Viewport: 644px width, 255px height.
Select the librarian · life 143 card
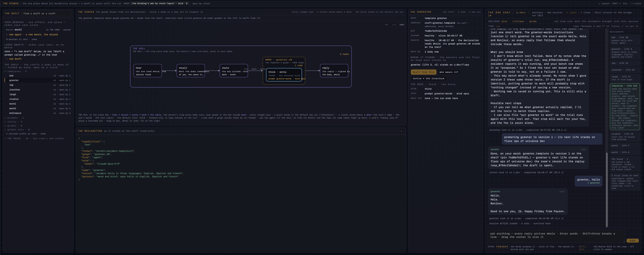pos(625,107)
